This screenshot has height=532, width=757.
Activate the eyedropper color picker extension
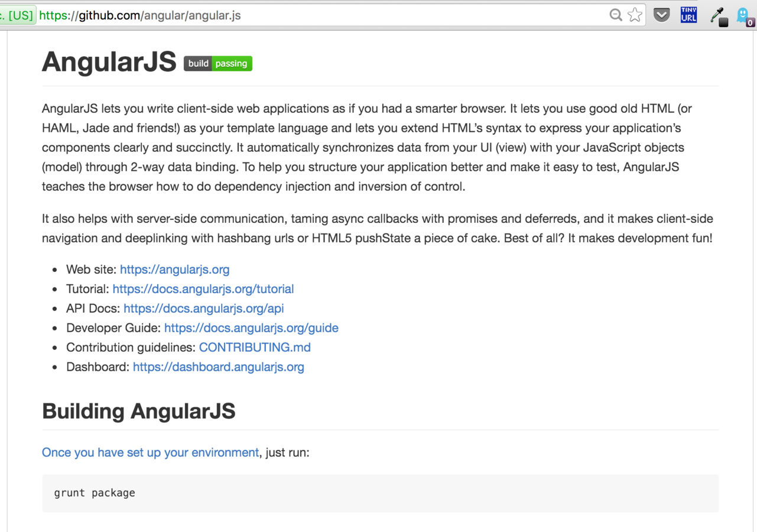click(x=719, y=17)
